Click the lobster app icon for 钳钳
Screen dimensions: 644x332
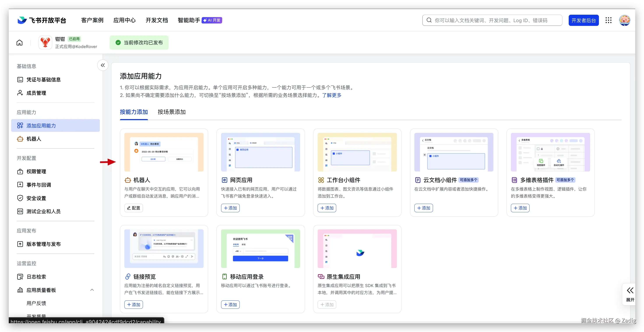tap(45, 43)
